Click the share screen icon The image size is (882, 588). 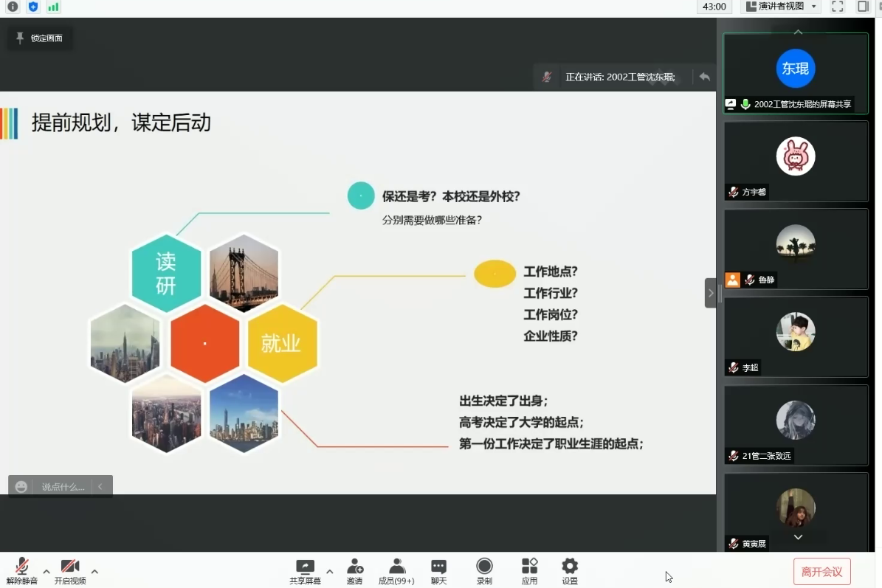tap(305, 567)
